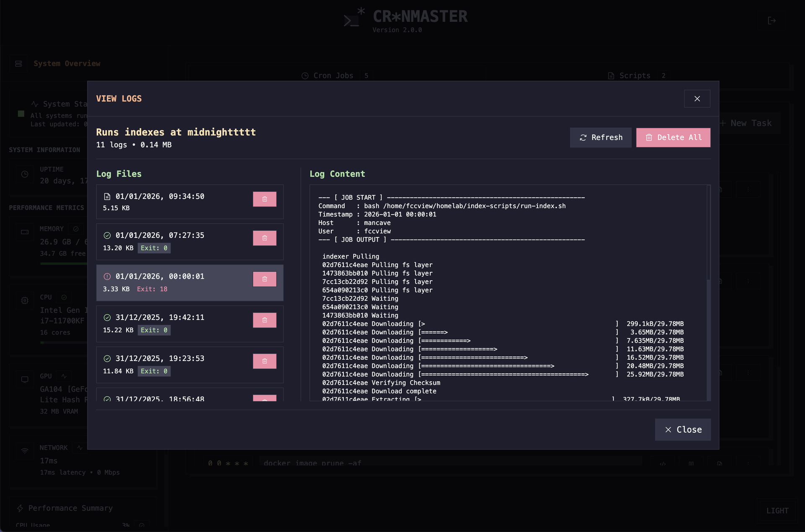Click the logout icon in header
Image resolution: width=805 pixels, height=532 pixels.
tap(771, 21)
